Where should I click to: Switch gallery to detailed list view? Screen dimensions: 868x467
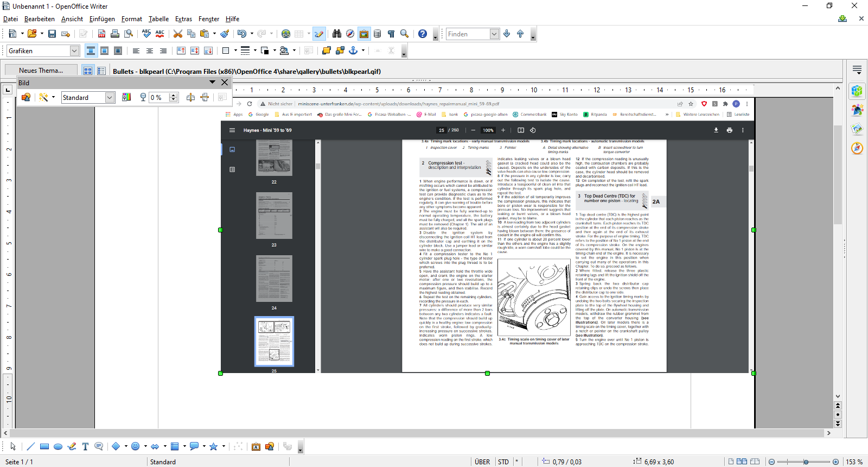tap(101, 71)
